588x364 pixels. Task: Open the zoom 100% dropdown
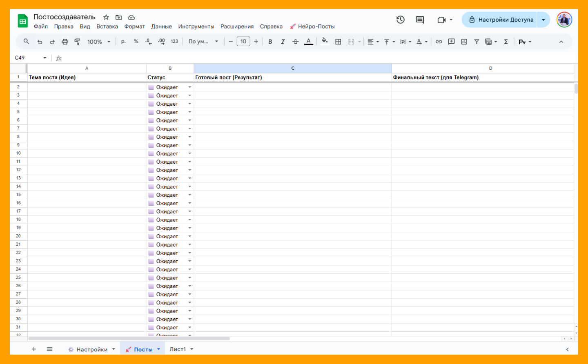point(99,42)
